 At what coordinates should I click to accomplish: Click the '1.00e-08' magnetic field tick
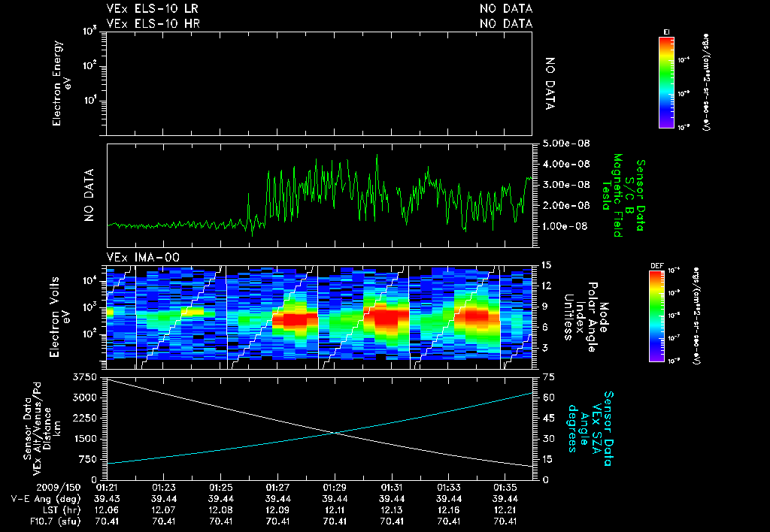pyautogui.click(x=565, y=226)
